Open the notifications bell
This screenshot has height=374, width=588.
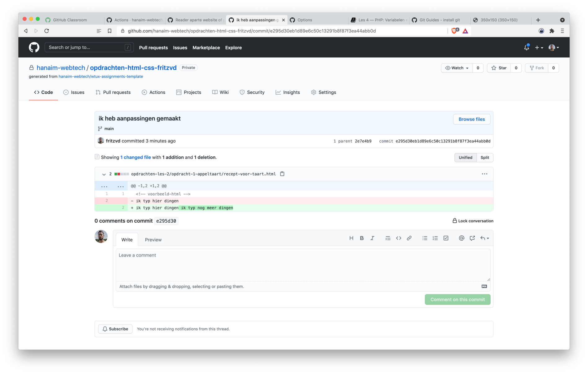click(526, 47)
